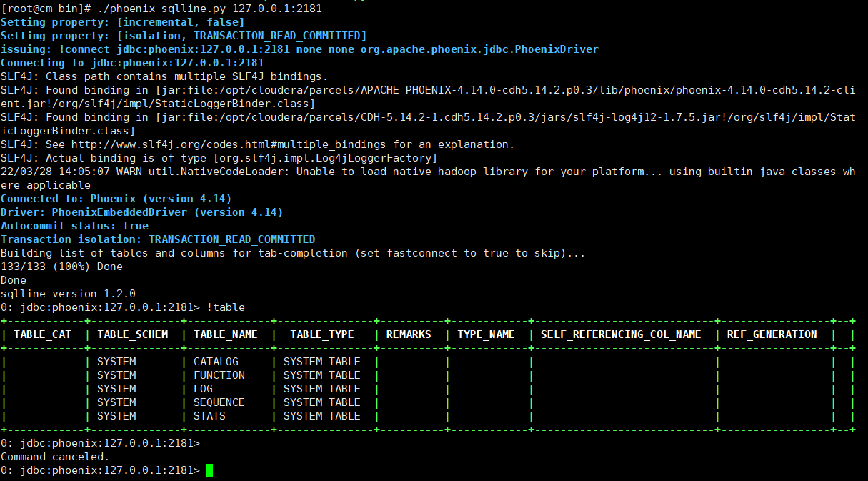Click the 'CATALOG' table name cell
Screen dimensions: 868x481
click(216, 362)
